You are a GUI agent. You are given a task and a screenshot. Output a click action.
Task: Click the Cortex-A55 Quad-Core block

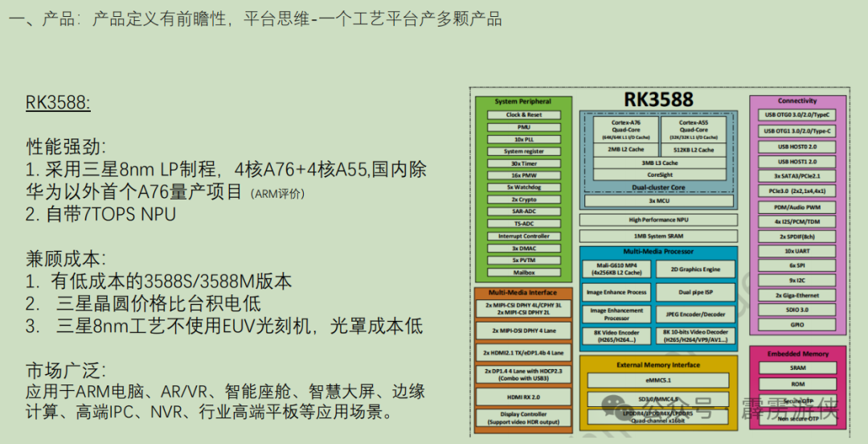[694, 129]
